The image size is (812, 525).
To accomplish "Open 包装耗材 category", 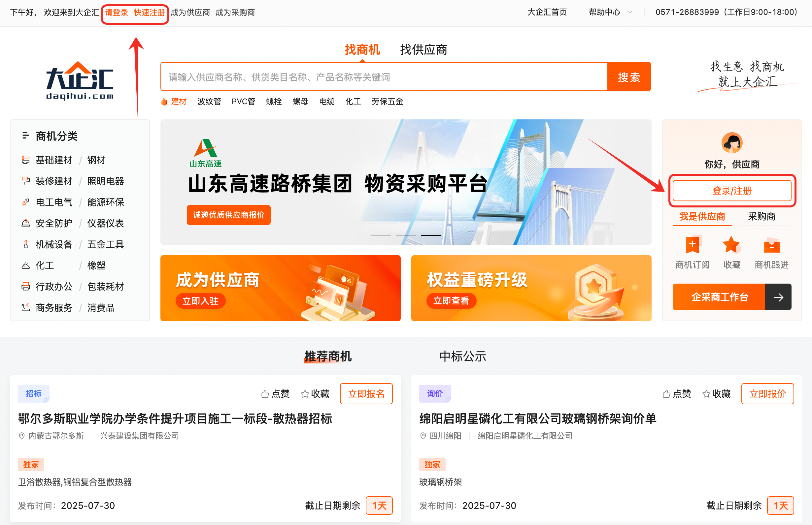I will [x=105, y=287].
